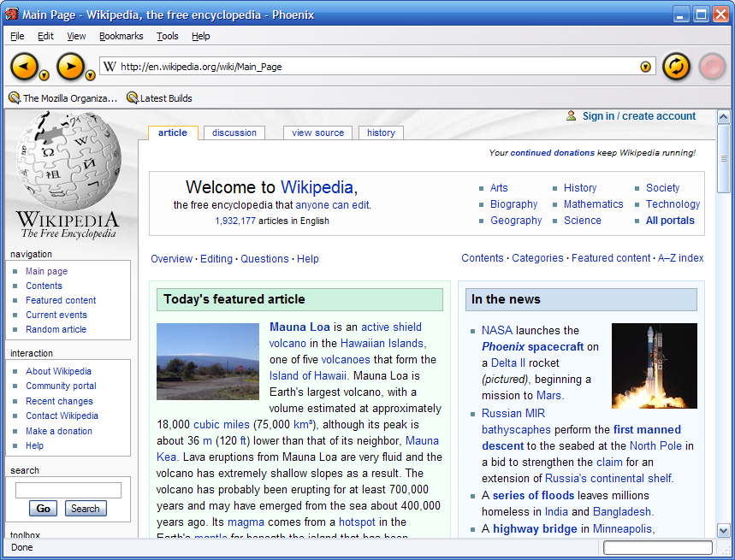Open the Overview link

(172, 259)
